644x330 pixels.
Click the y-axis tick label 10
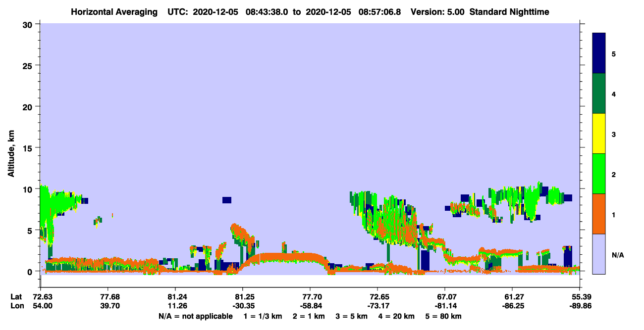click(29, 189)
